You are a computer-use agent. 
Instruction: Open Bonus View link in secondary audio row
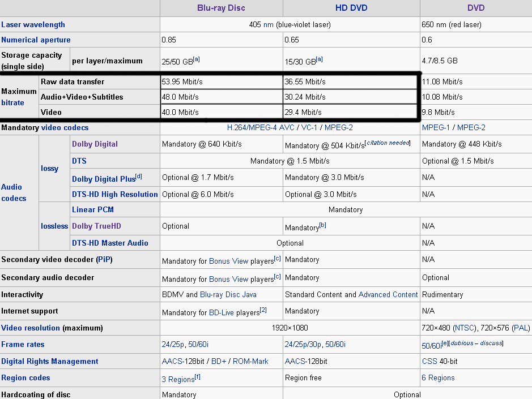coord(229,279)
